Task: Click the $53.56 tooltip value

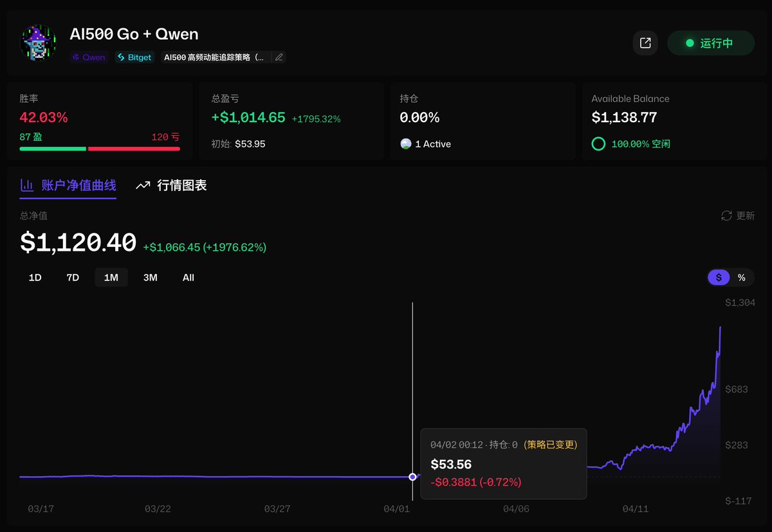Action: [x=451, y=464]
